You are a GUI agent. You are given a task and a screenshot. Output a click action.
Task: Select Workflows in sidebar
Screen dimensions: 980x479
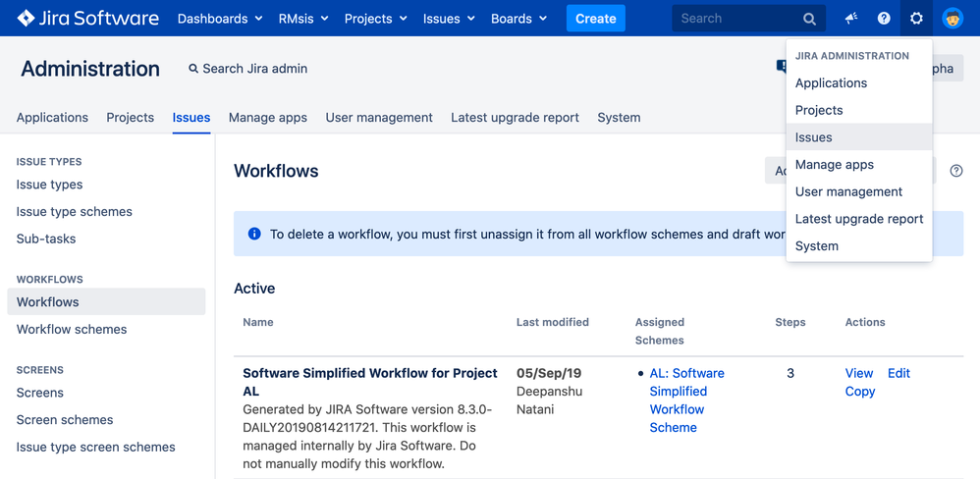click(106, 301)
